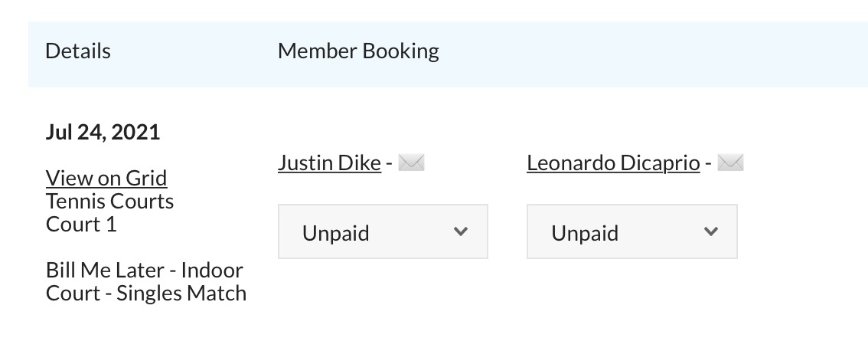
Task: Click the Jul 24, 2021 booking date
Action: [103, 132]
